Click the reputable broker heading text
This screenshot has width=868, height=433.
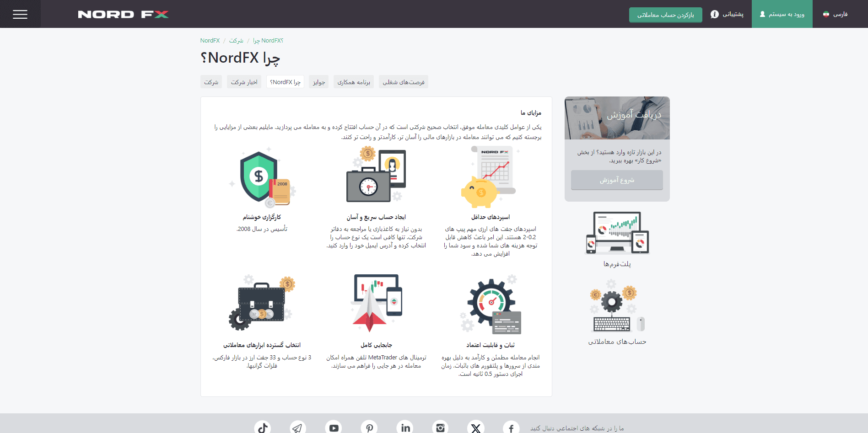262,217
